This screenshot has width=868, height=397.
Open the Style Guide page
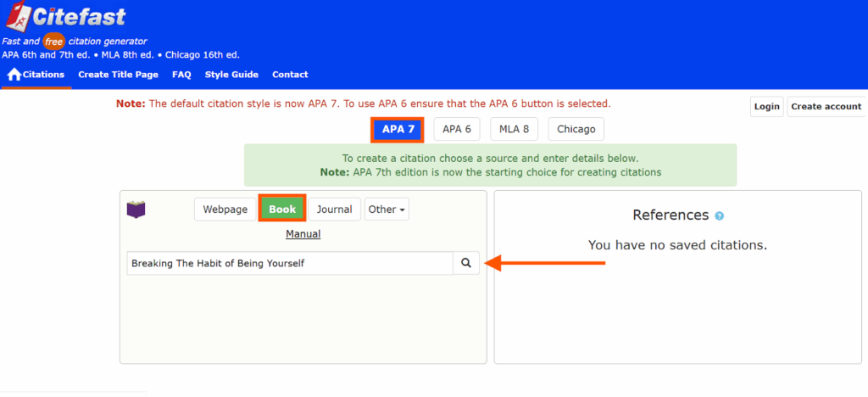coord(231,75)
